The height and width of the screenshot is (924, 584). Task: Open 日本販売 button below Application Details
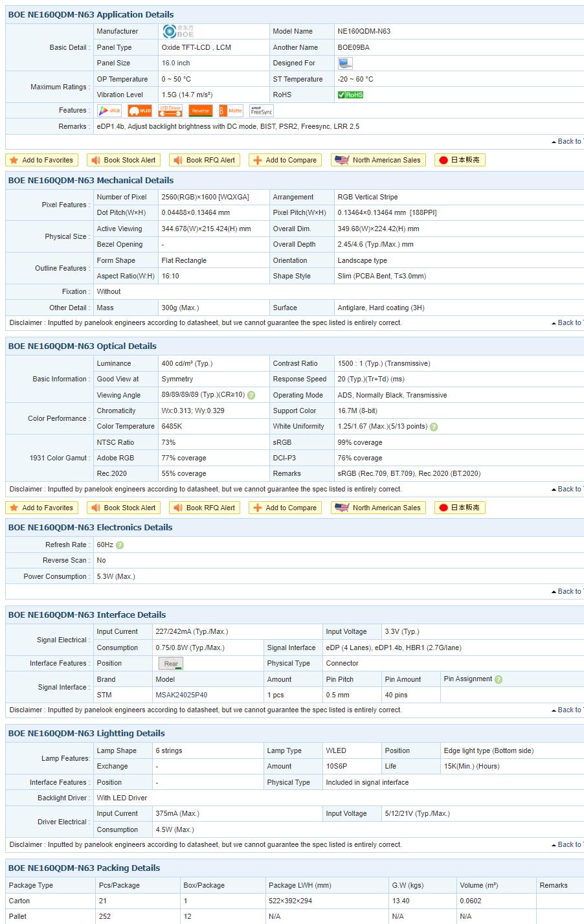pyautogui.click(x=460, y=160)
